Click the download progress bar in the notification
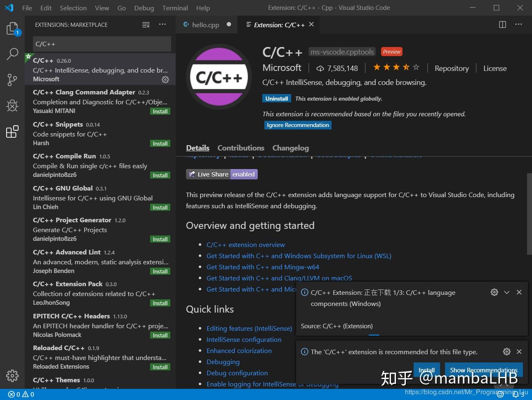This screenshot has width=532, height=400. tap(374, 334)
